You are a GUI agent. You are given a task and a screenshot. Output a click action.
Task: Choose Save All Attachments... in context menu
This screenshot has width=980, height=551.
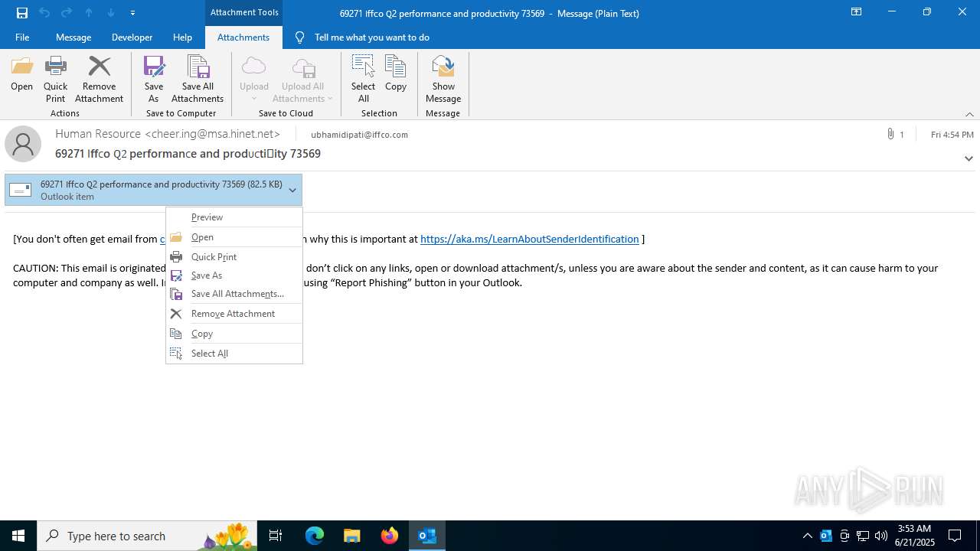pyautogui.click(x=234, y=294)
